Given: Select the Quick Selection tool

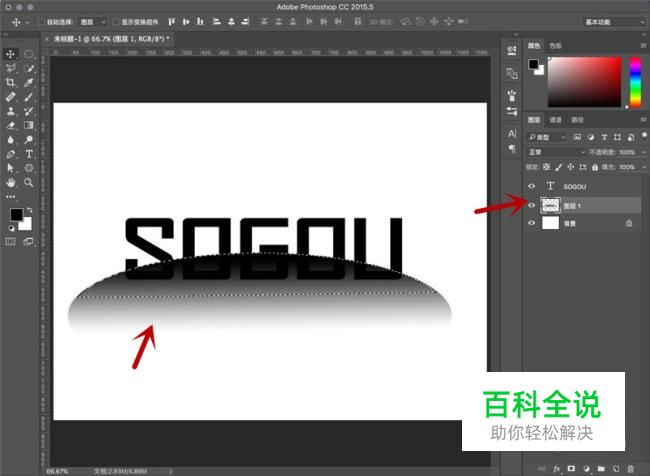Looking at the screenshot, I should pyautogui.click(x=29, y=68).
